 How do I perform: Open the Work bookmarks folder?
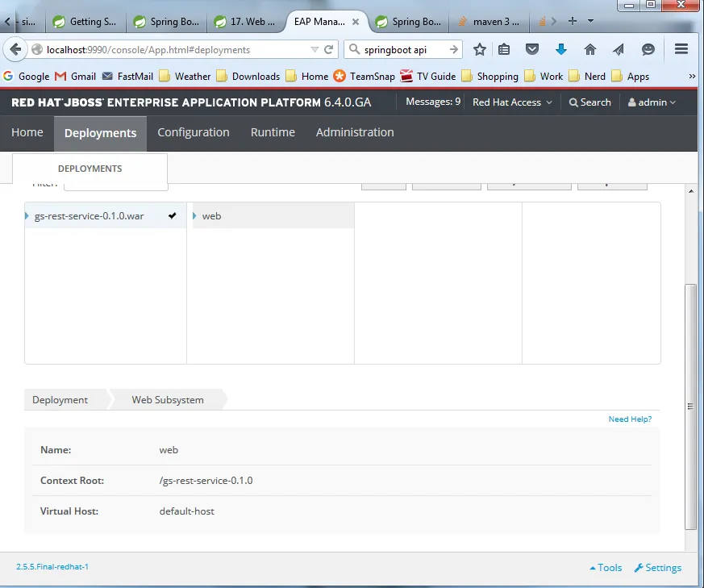544,77
